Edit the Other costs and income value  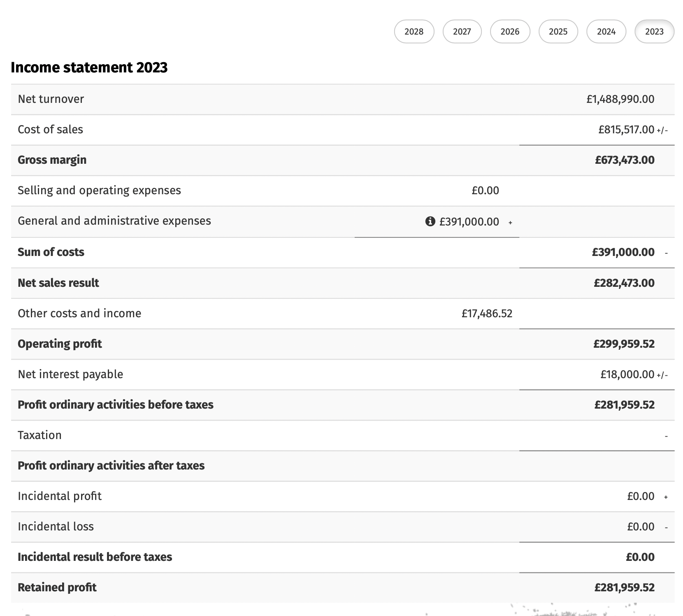pyautogui.click(x=487, y=313)
